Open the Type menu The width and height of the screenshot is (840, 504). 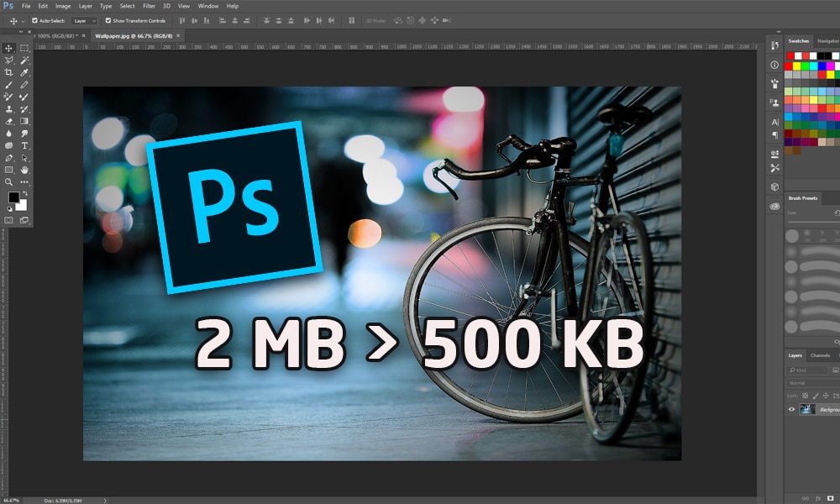tap(106, 7)
